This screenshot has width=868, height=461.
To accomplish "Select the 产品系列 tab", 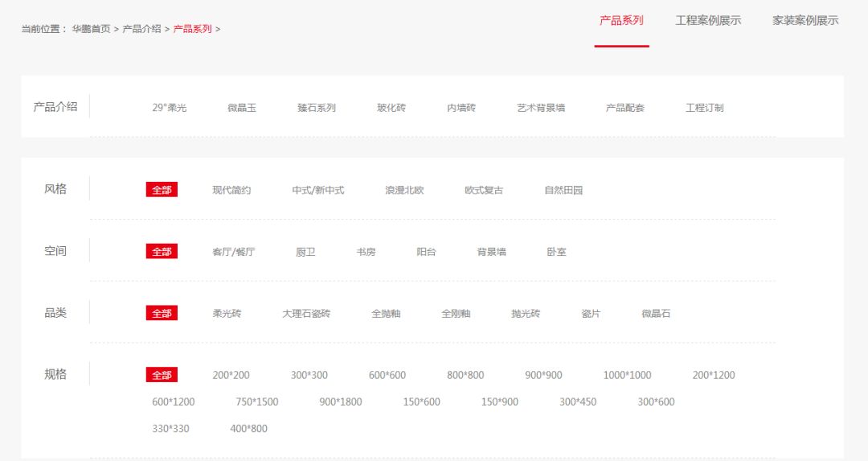I will [621, 21].
